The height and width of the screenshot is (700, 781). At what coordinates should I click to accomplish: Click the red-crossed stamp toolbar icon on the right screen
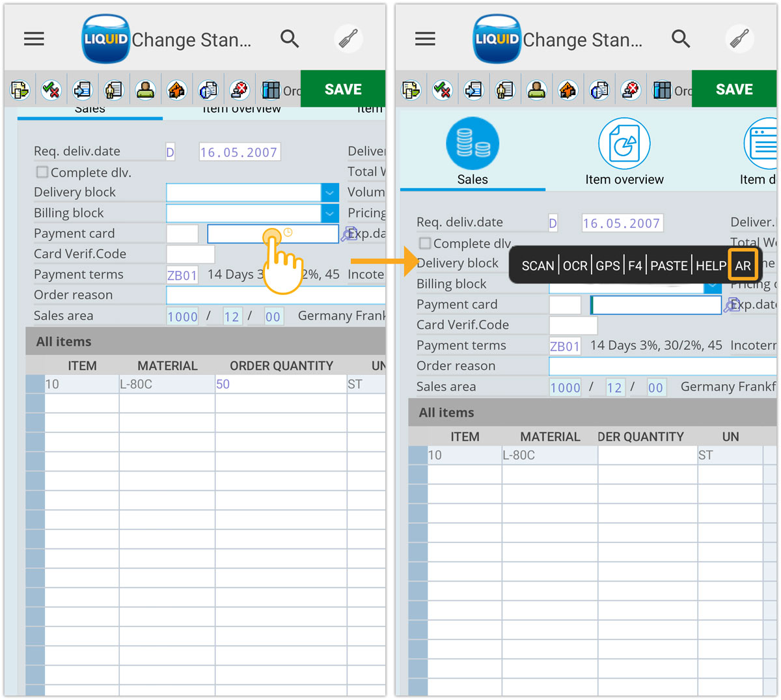(x=630, y=90)
